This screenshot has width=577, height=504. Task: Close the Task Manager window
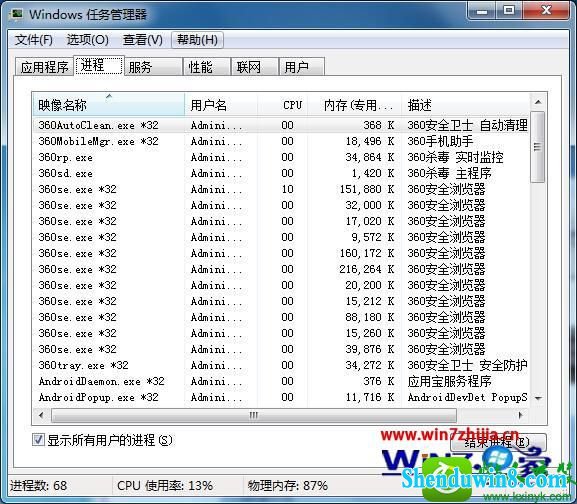546,10
